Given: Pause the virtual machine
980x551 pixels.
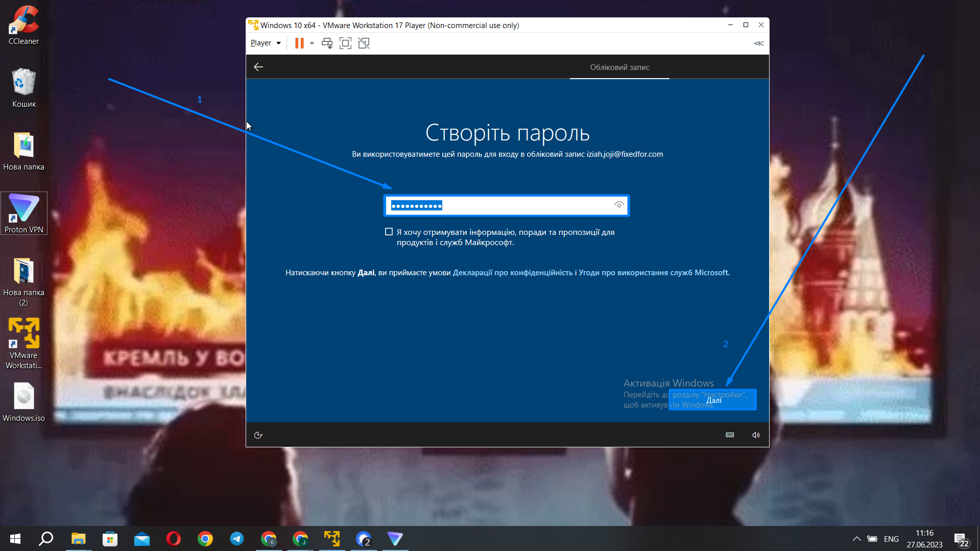Looking at the screenshot, I should [299, 43].
